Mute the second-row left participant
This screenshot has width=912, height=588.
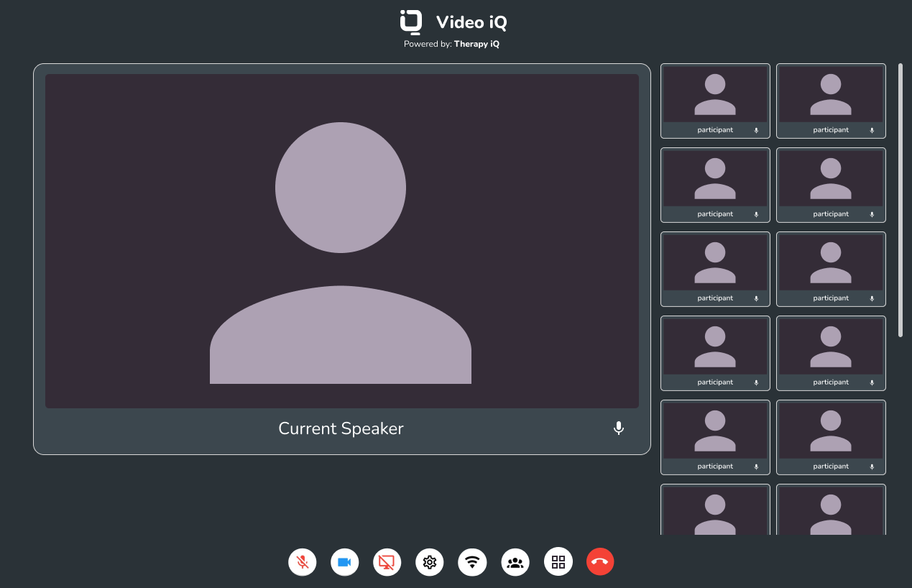point(755,214)
